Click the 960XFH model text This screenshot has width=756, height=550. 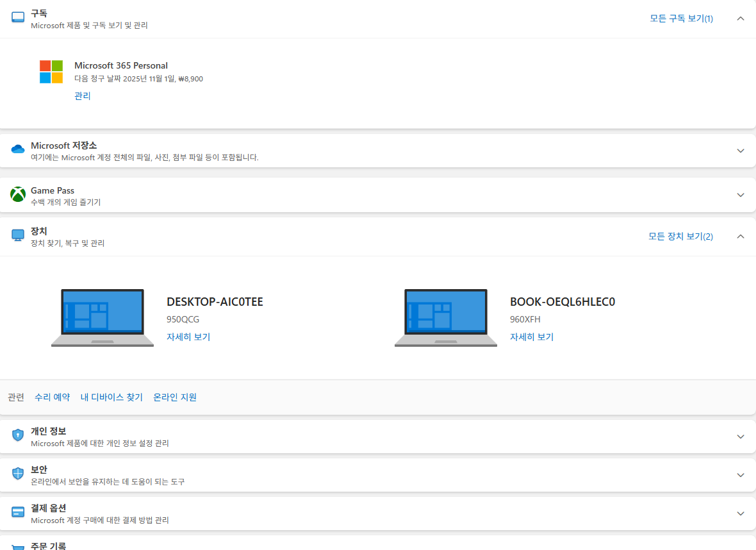coord(525,319)
